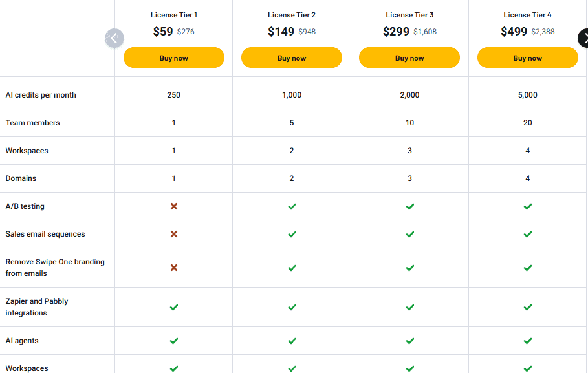Click Buy now under License Tier 2
The width and height of the screenshot is (588, 373).
tap(292, 58)
